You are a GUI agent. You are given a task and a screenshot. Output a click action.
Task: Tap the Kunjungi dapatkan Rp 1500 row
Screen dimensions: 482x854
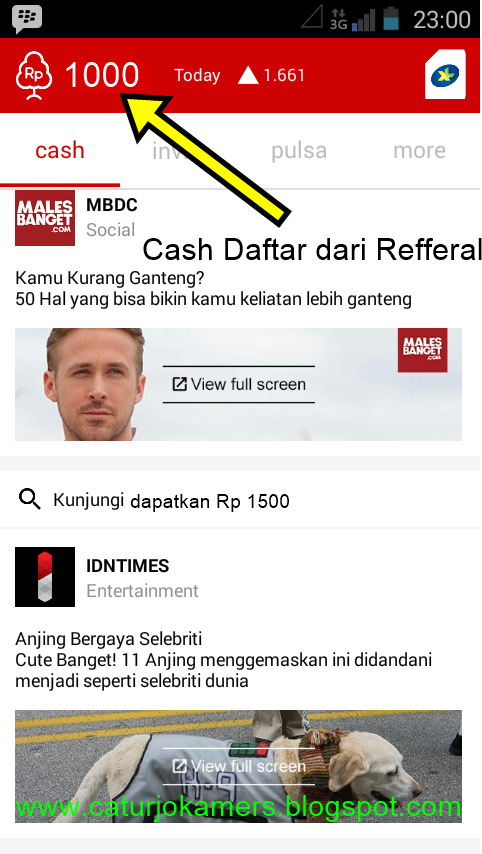click(240, 499)
